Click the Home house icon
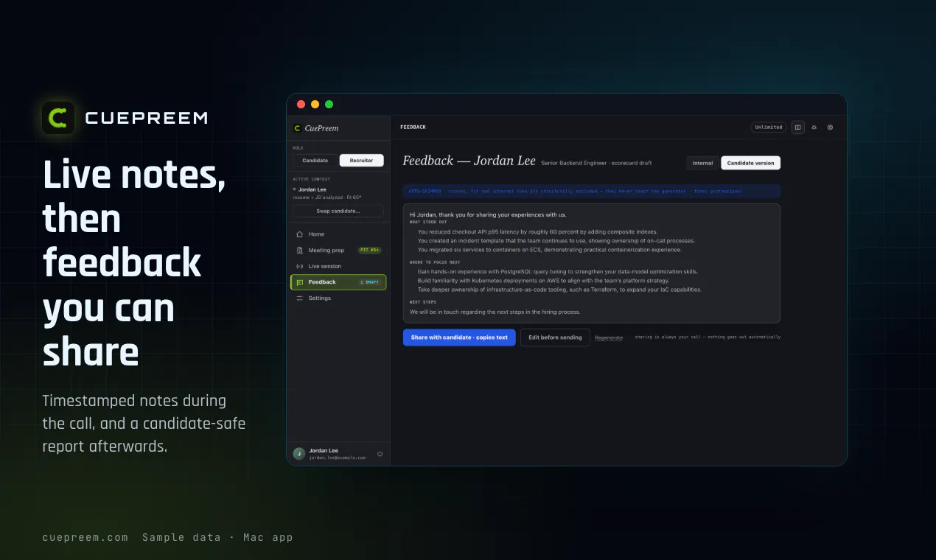 pyautogui.click(x=299, y=234)
